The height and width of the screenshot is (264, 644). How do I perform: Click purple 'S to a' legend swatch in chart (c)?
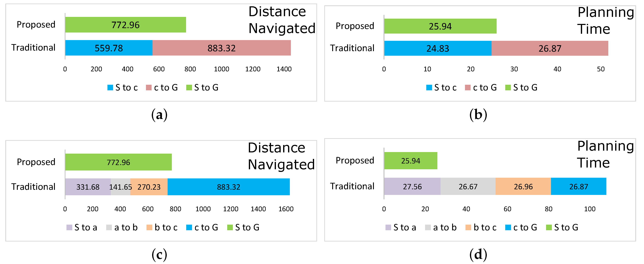click(x=69, y=227)
